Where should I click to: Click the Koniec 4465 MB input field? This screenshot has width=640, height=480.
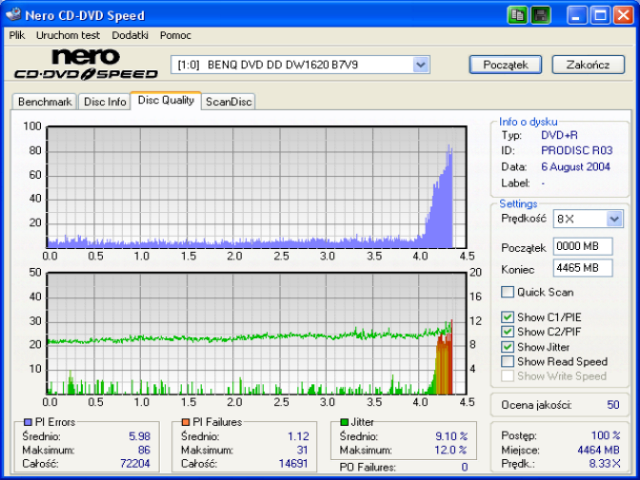[x=583, y=268]
